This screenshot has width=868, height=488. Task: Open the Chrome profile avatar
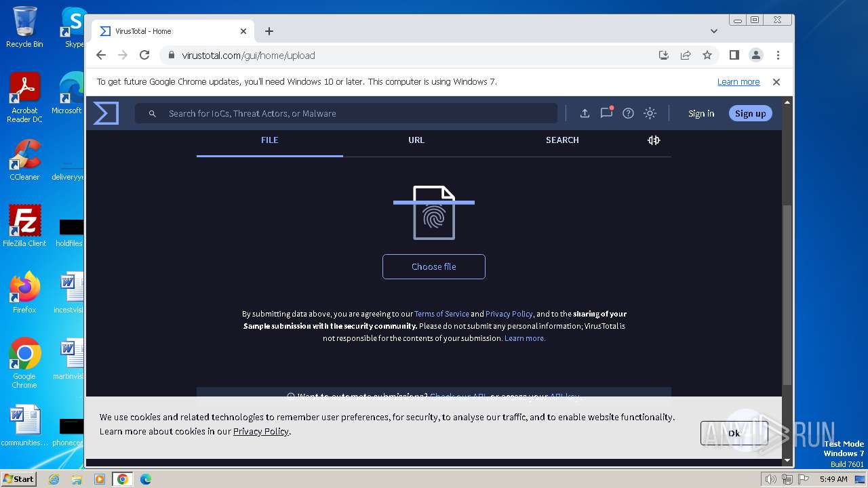[x=756, y=55]
